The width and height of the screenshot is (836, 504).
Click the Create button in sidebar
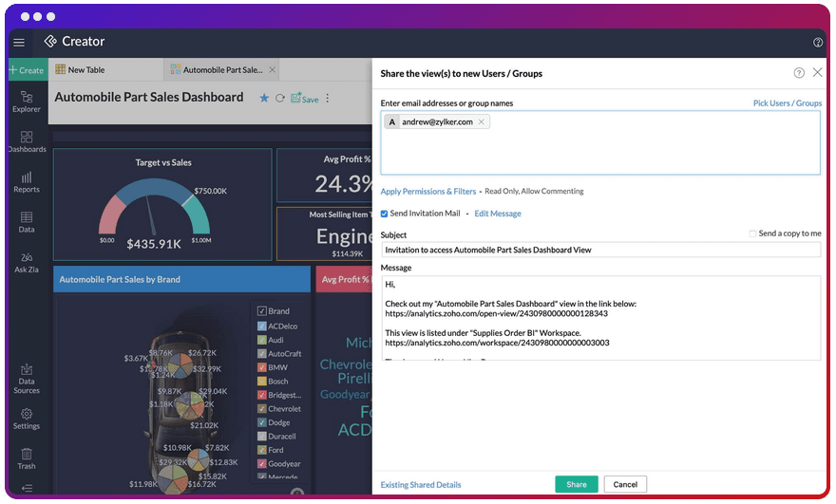click(27, 70)
